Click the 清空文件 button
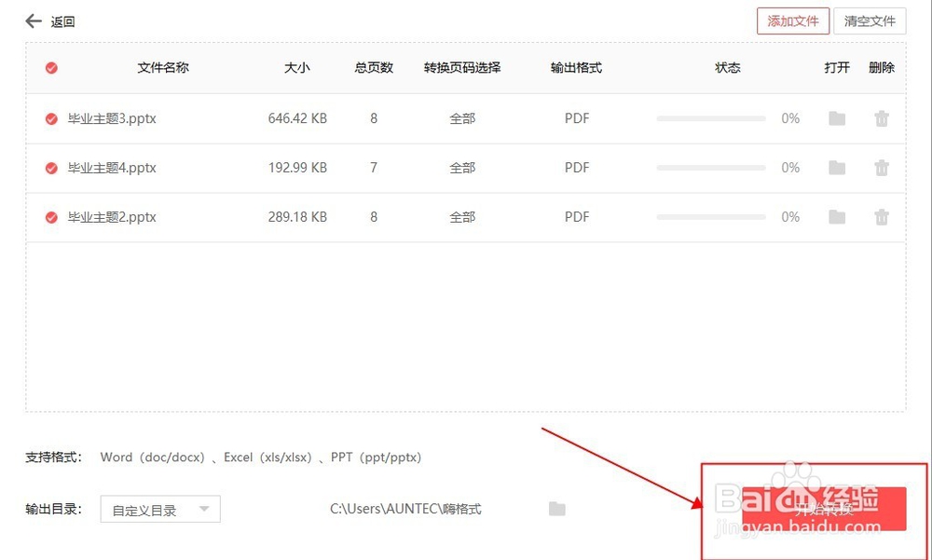This screenshot has width=932, height=560. click(870, 20)
